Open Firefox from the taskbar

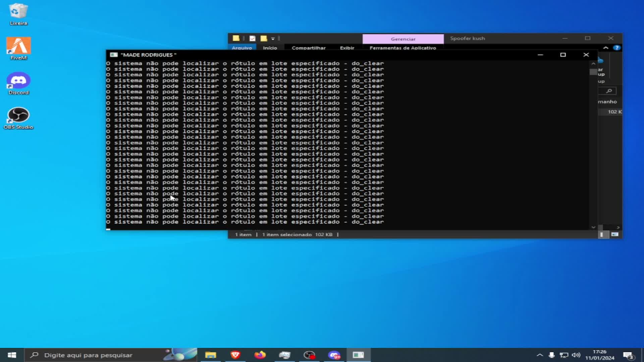tap(260, 355)
